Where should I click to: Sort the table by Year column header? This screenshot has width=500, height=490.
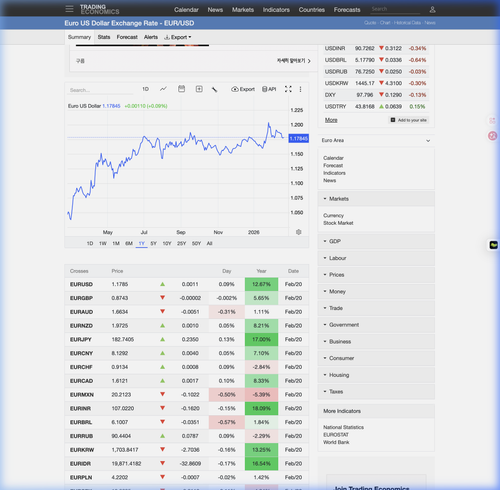click(x=261, y=271)
